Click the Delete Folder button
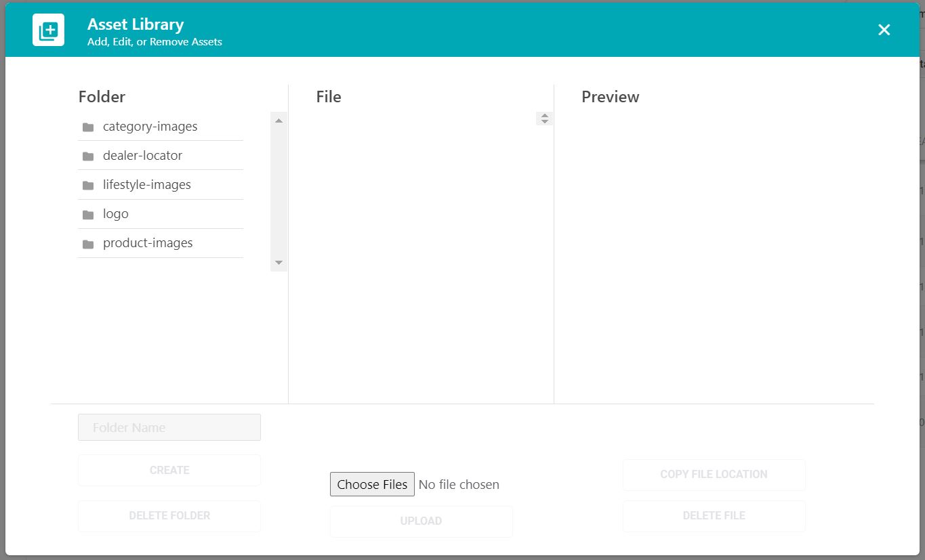This screenshot has width=925, height=560. tap(169, 516)
